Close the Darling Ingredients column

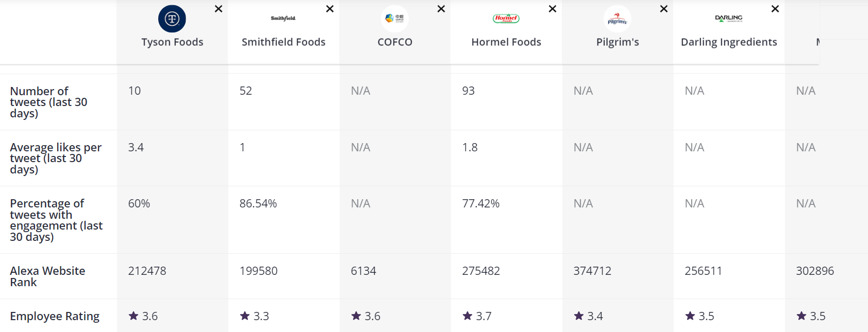pyautogui.click(x=775, y=9)
